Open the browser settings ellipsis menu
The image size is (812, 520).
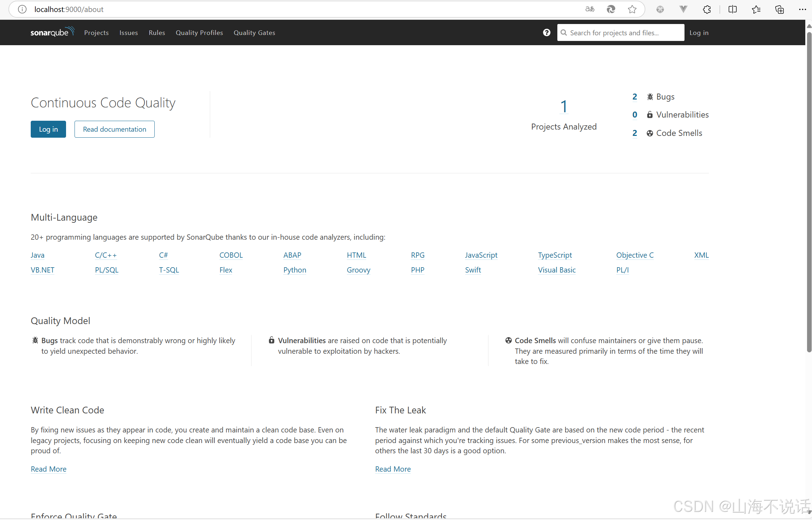click(x=802, y=9)
